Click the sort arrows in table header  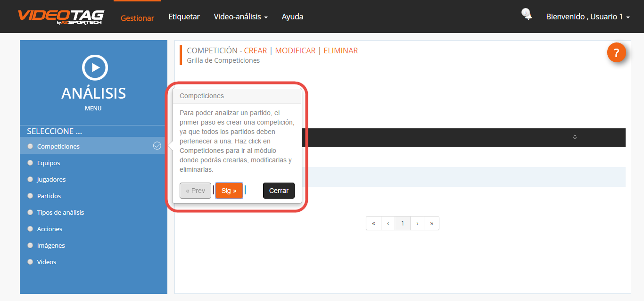[575, 137]
